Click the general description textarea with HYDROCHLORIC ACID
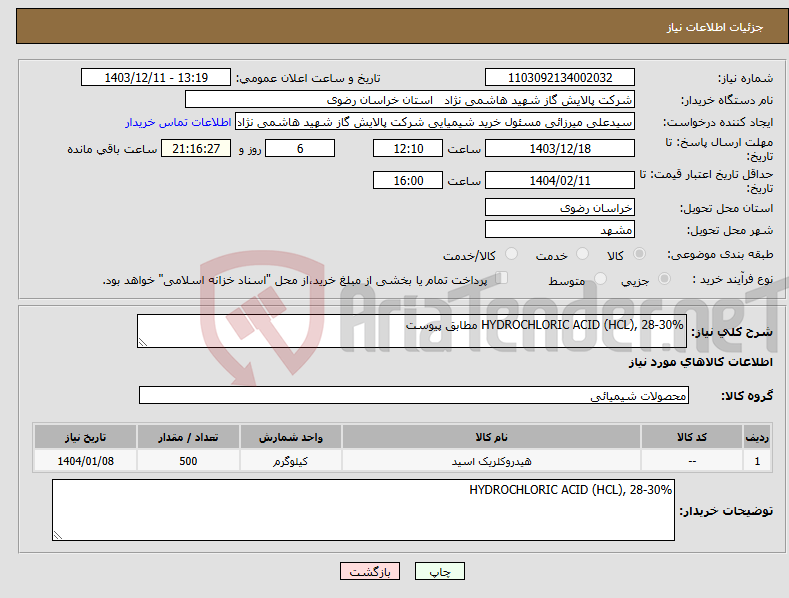The height and width of the screenshot is (598, 789). tap(412, 331)
